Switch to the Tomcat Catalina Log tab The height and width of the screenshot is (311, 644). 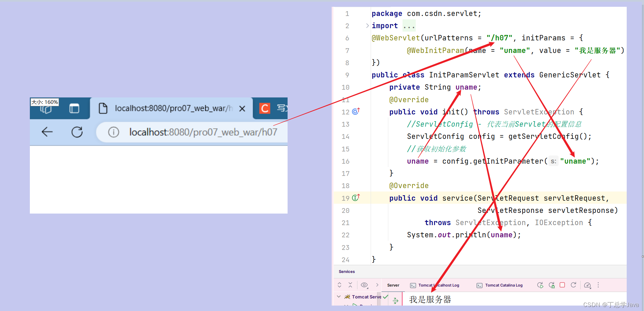504,285
